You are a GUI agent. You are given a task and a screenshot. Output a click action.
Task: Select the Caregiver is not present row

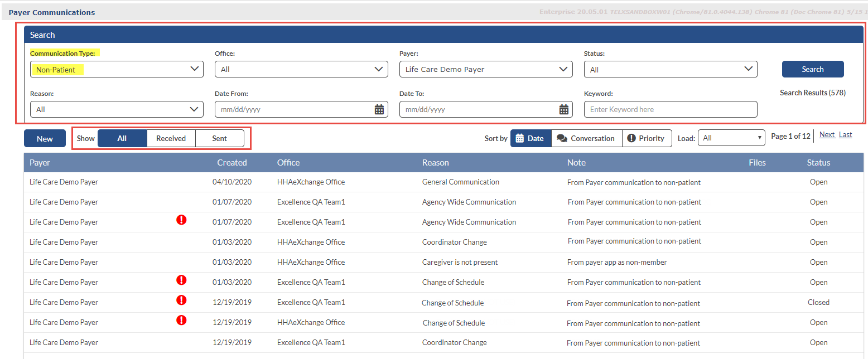click(x=443, y=262)
